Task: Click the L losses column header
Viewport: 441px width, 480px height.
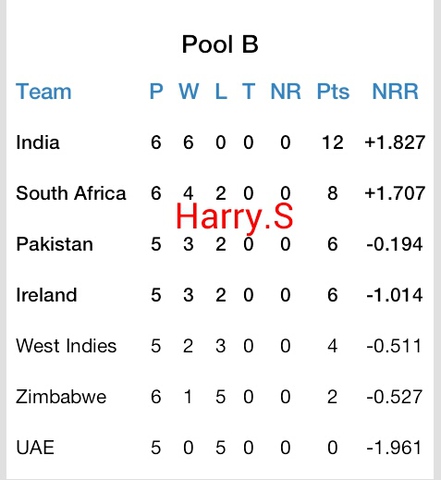Action: click(221, 91)
